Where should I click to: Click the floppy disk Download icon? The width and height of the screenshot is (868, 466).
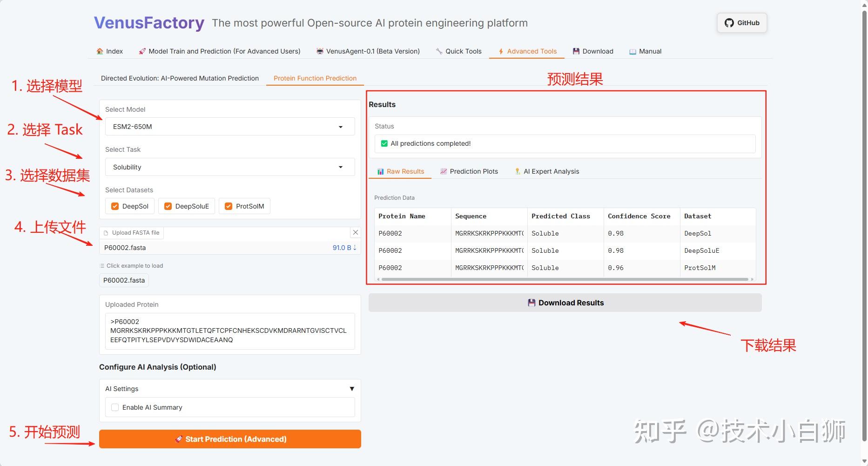tap(576, 51)
